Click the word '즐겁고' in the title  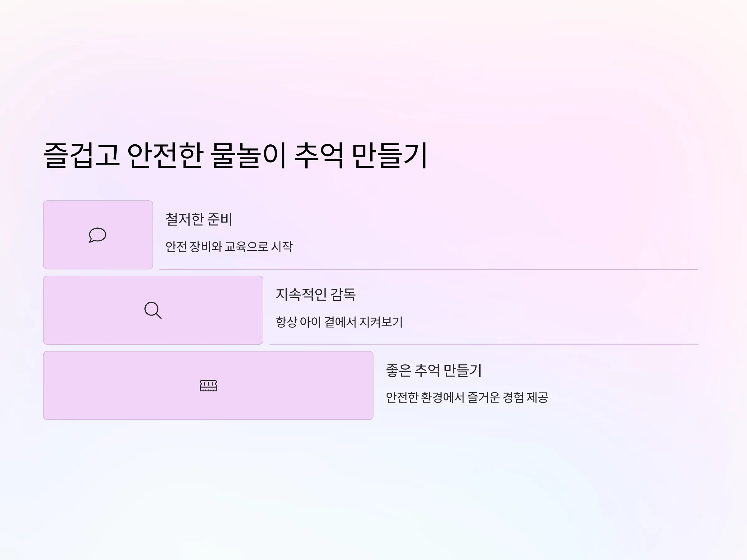(x=81, y=155)
